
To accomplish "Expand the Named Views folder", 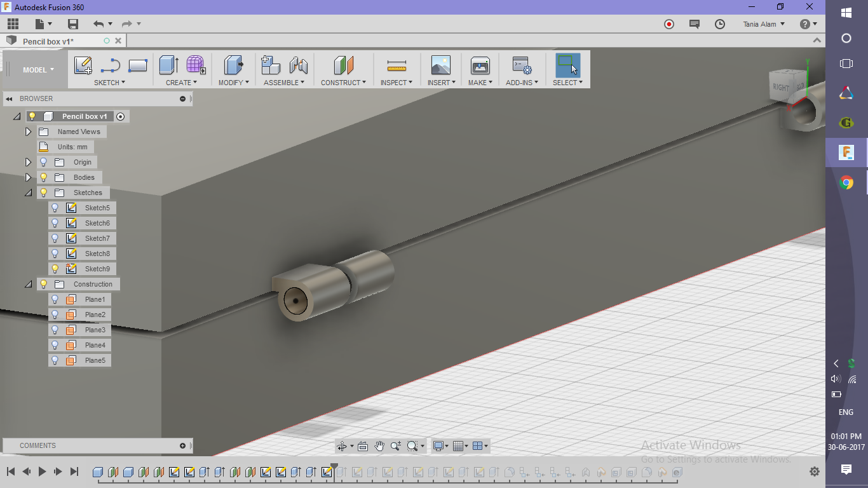I will (x=28, y=132).
